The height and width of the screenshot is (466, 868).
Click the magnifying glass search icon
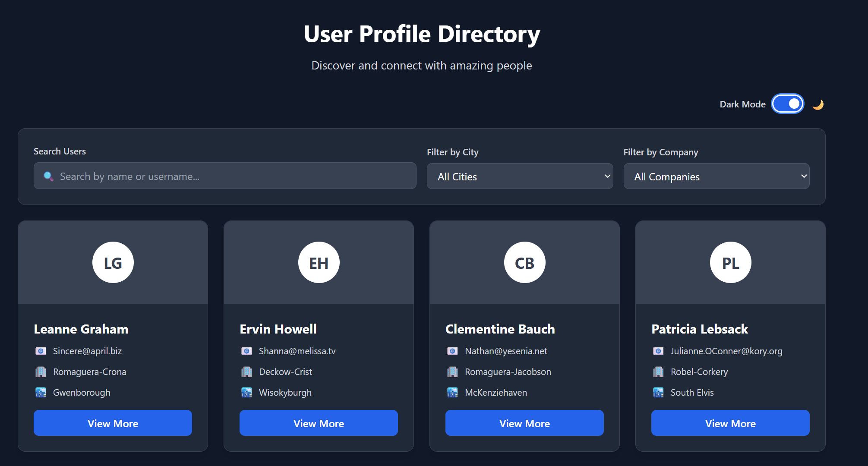pyautogui.click(x=48, y=176)
